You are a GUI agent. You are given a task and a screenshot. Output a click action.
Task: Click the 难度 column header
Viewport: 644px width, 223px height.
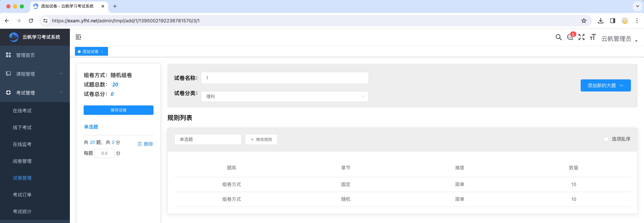(460, 168)
